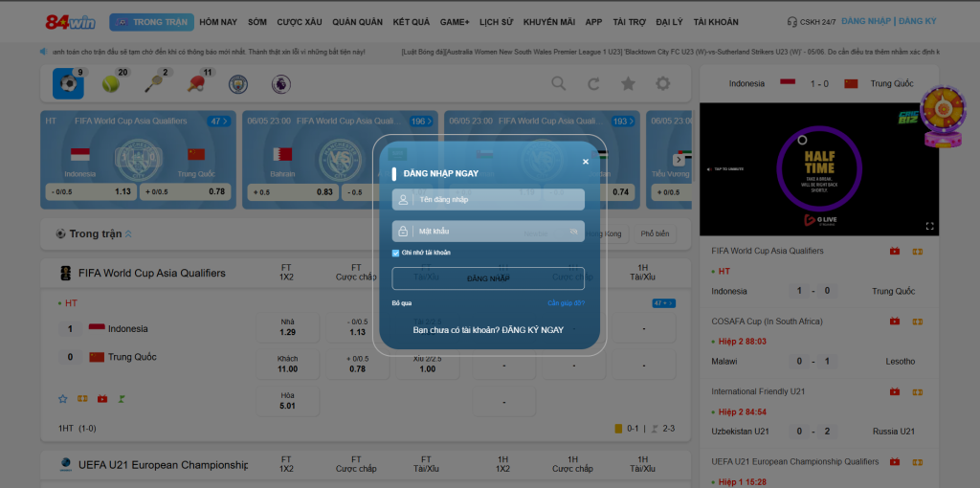This screenshot has height=488, width=980.
Task: Select Bahrain + 0.5 odds 0.83
Action: [x=293, y=191]
